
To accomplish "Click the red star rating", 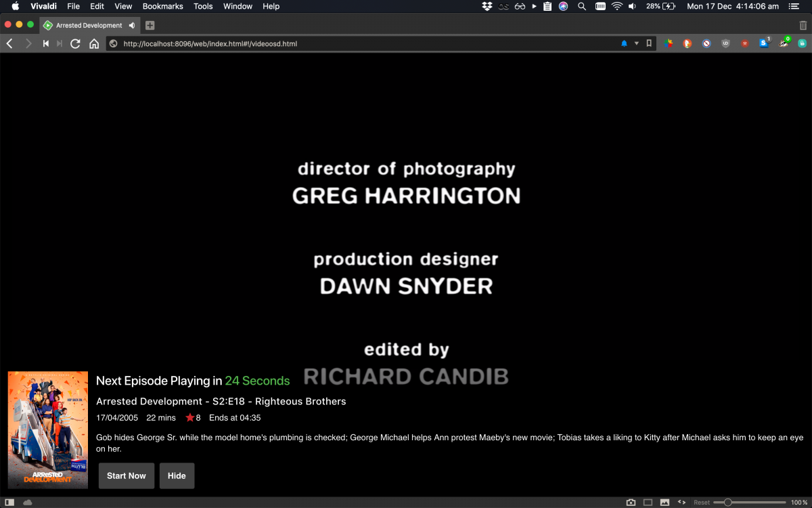I will click(190, 417).
